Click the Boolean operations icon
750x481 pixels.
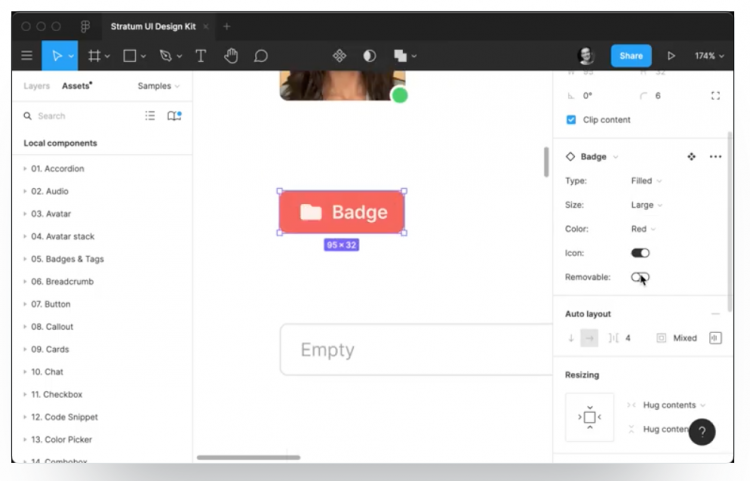400,56
